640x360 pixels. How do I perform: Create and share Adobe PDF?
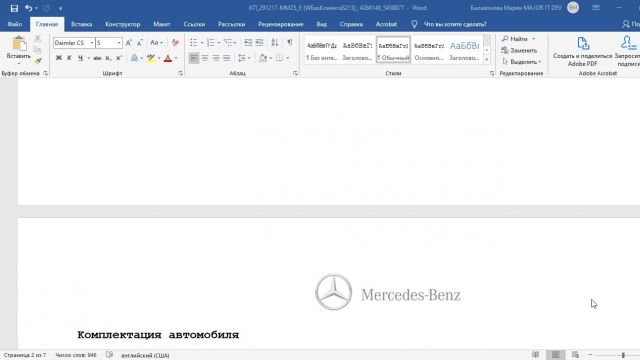[582, 51]
